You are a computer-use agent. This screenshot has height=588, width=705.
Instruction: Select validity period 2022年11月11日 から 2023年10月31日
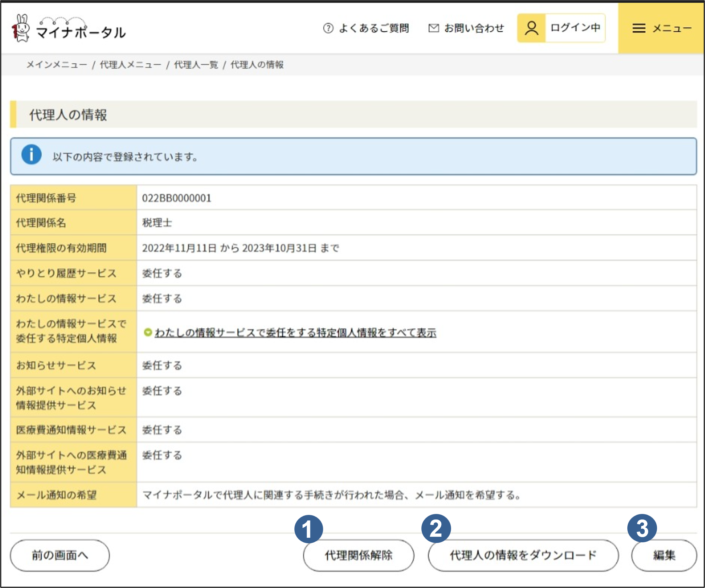coord(240,248)
